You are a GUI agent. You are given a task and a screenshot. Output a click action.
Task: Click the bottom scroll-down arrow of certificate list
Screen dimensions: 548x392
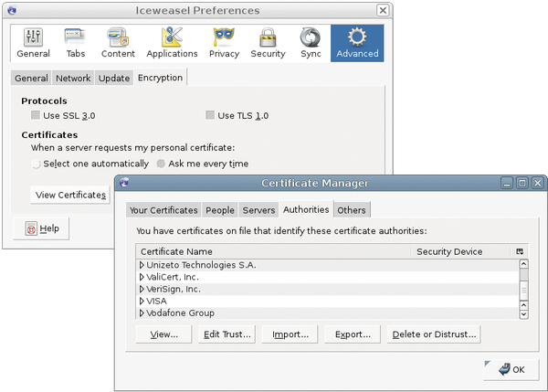pos(523,314)
